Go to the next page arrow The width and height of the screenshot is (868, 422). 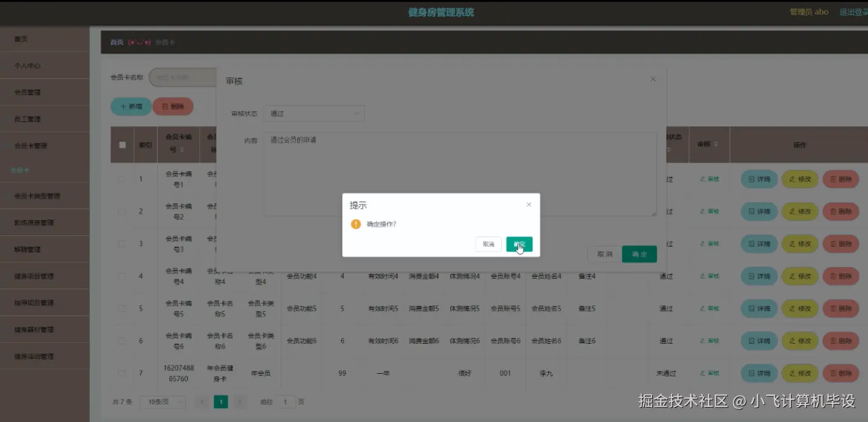239,402
